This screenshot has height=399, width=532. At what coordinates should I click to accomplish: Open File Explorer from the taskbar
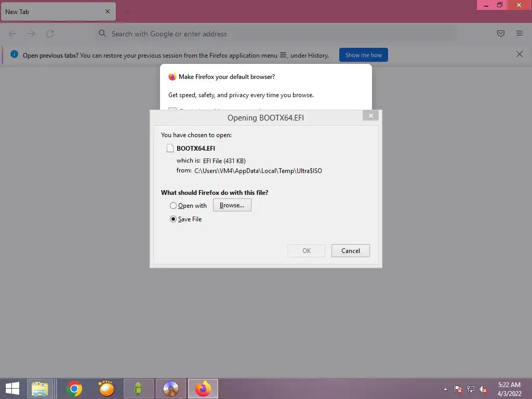[40, 389]
